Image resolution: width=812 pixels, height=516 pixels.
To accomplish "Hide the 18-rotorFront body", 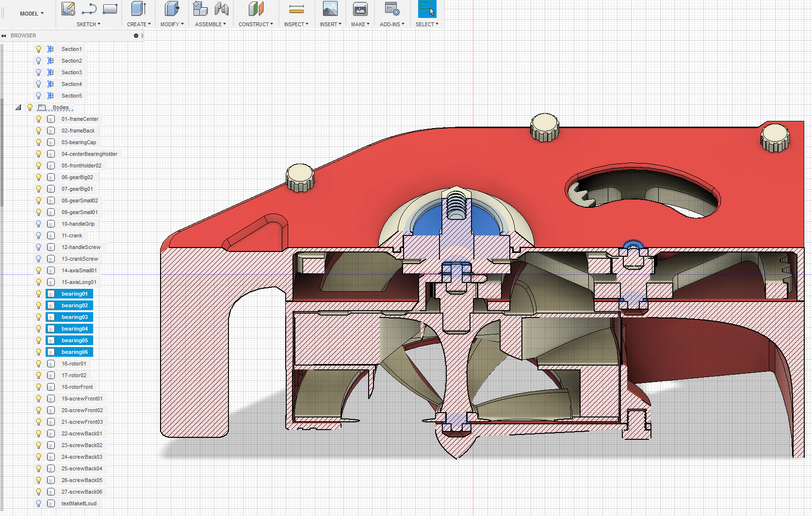I will (39, 387).
